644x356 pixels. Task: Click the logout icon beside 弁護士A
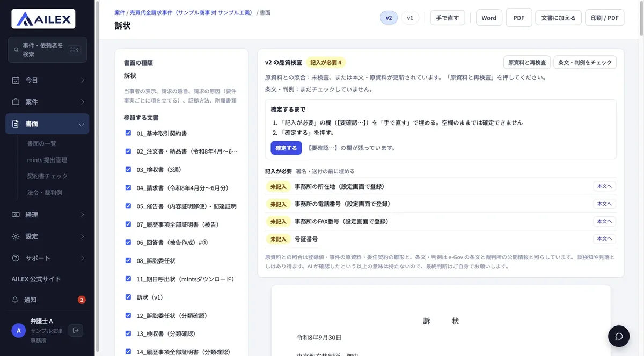pyautogui.click(x=76, y=330)
